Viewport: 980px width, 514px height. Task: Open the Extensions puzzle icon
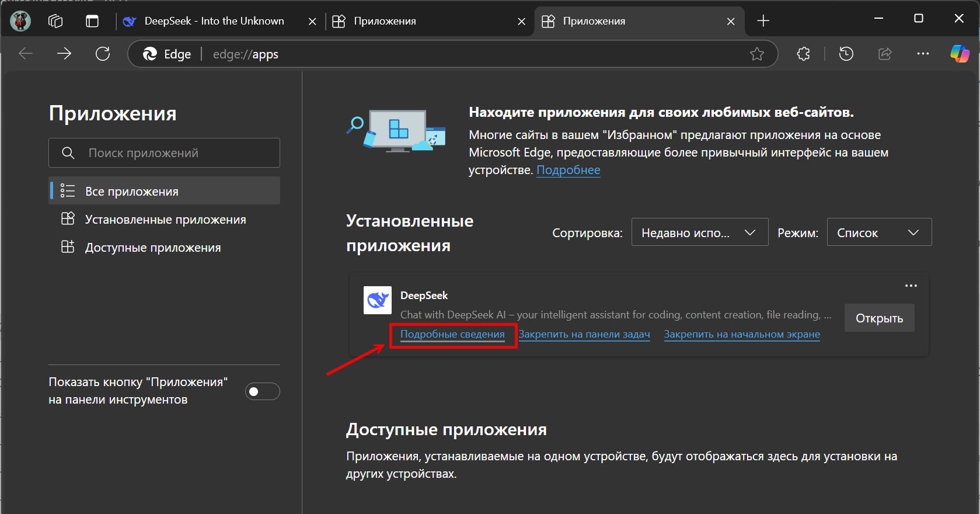[804, 54]
